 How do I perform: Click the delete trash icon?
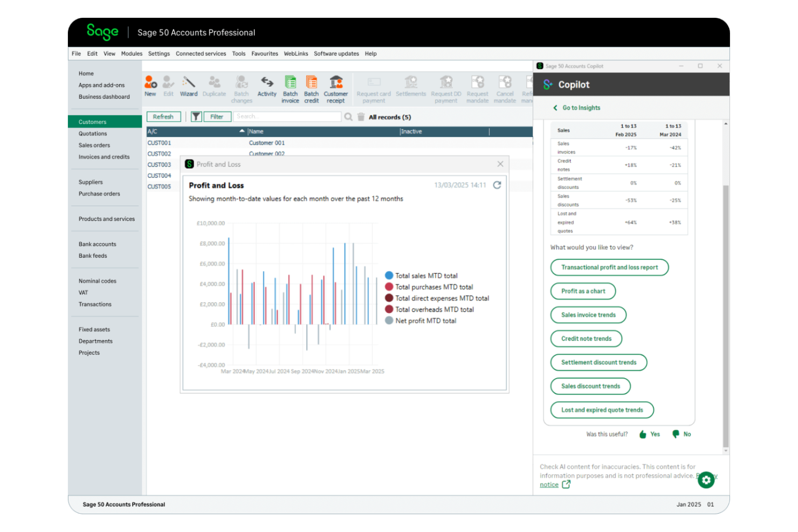pyautogui.click(x=361, y=117)
